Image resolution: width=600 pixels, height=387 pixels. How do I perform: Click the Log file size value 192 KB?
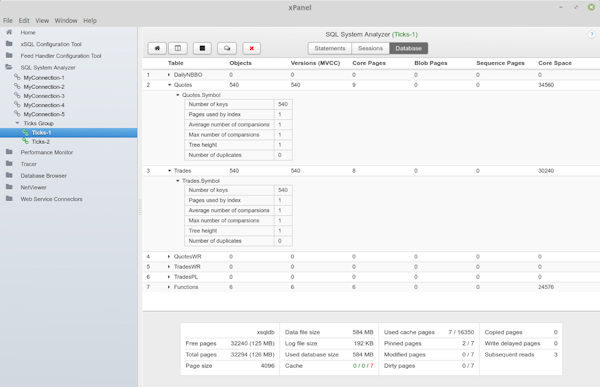tap(364, 343)
